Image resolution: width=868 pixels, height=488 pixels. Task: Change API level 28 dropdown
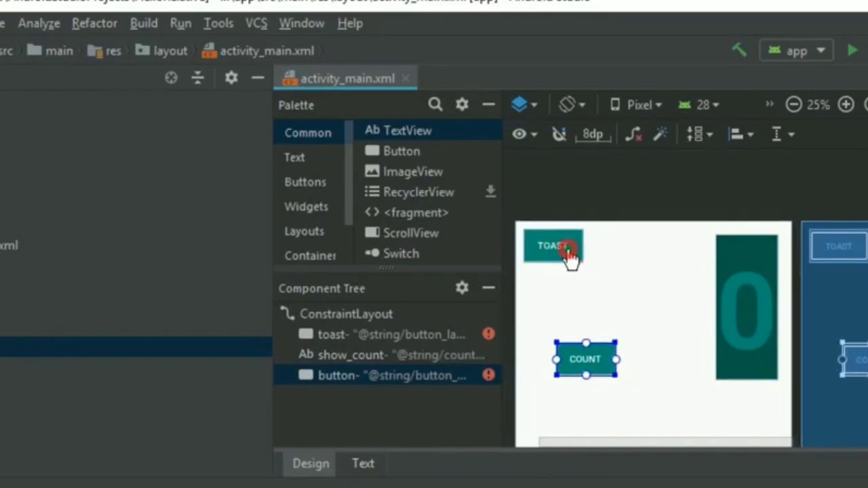(x=698, y=104)
